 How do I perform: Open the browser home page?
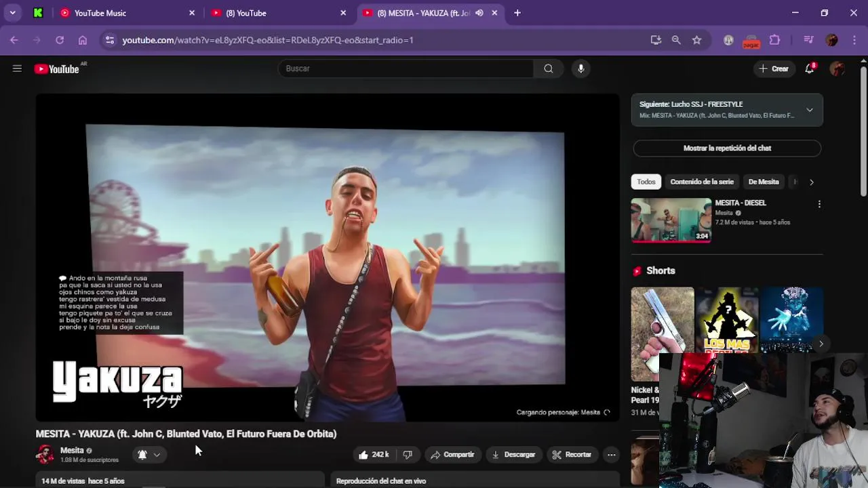(83, 40)
